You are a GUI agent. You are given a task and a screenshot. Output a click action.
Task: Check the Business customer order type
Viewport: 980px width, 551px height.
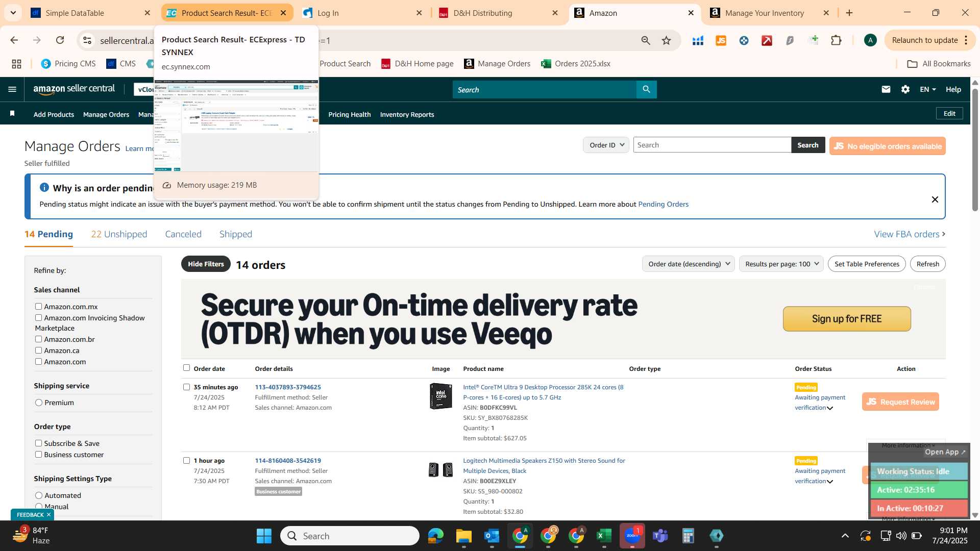[38, 455]
